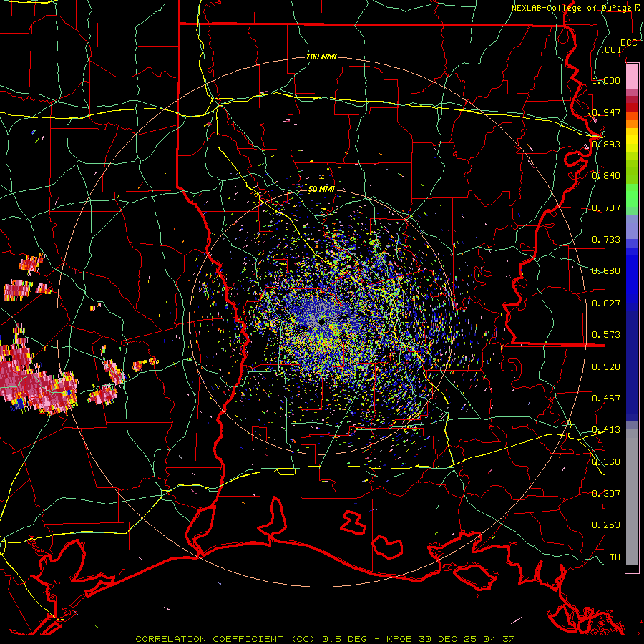Select the 0.893 legend value
644x644 pixels.
(x=606, y=144)
